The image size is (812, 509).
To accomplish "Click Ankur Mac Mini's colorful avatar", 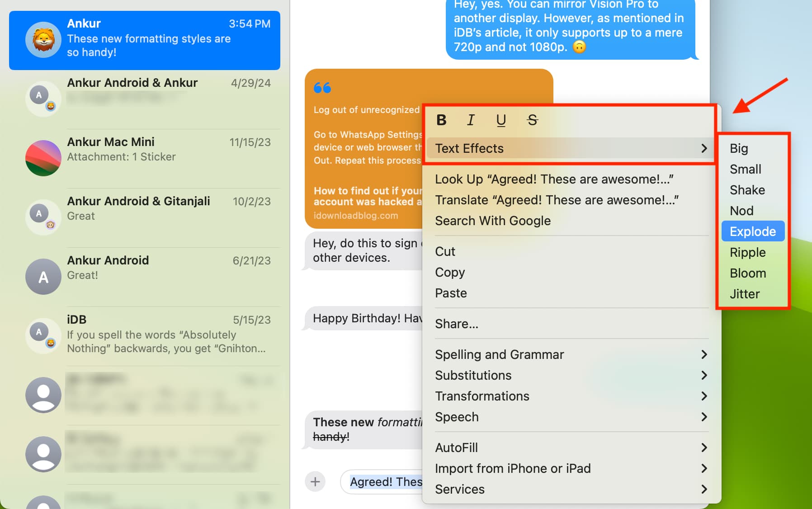I will pyautogui.click(x=43, y=158).
